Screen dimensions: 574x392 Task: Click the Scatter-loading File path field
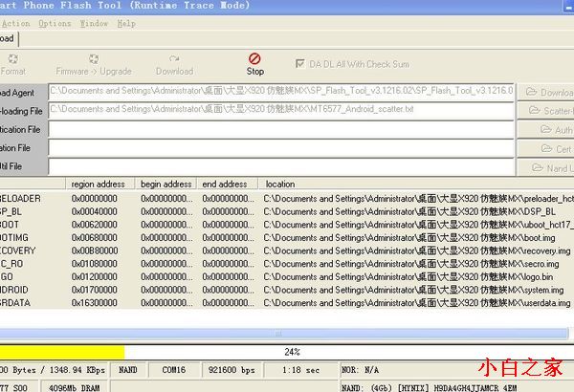pyautogui.click(x=281, y=111)
